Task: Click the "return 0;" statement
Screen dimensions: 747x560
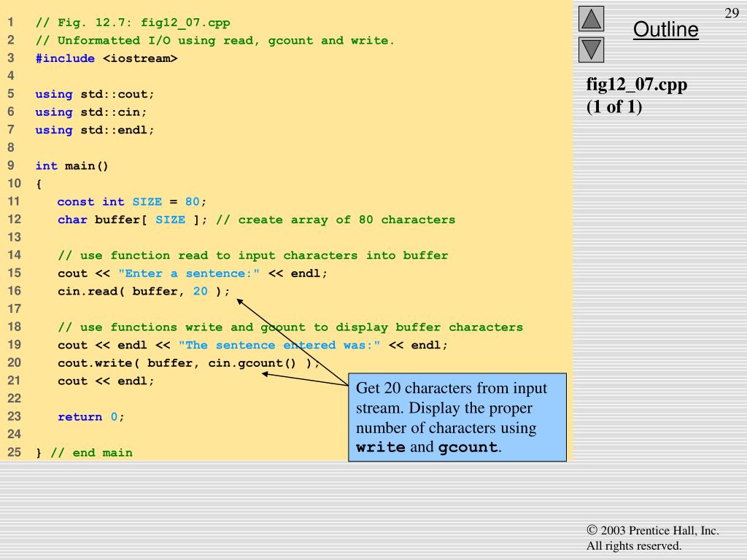Action: [91, 416]
